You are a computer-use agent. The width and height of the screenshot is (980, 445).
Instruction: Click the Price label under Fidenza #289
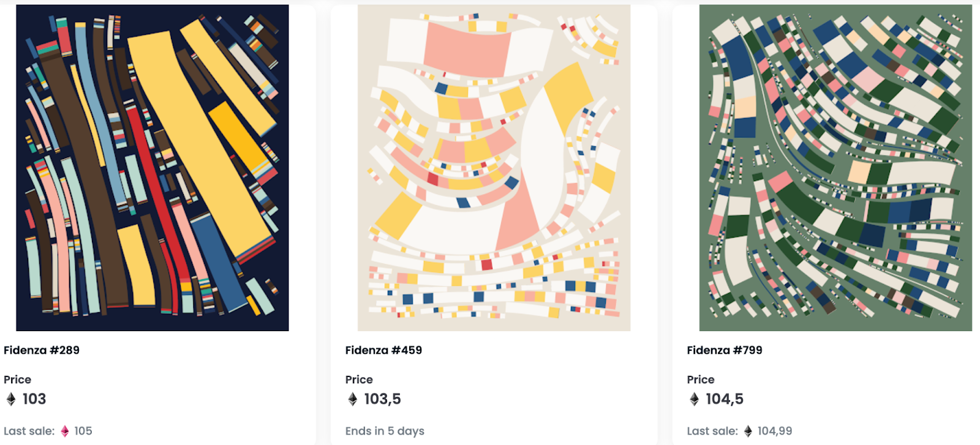pos(17,380)
